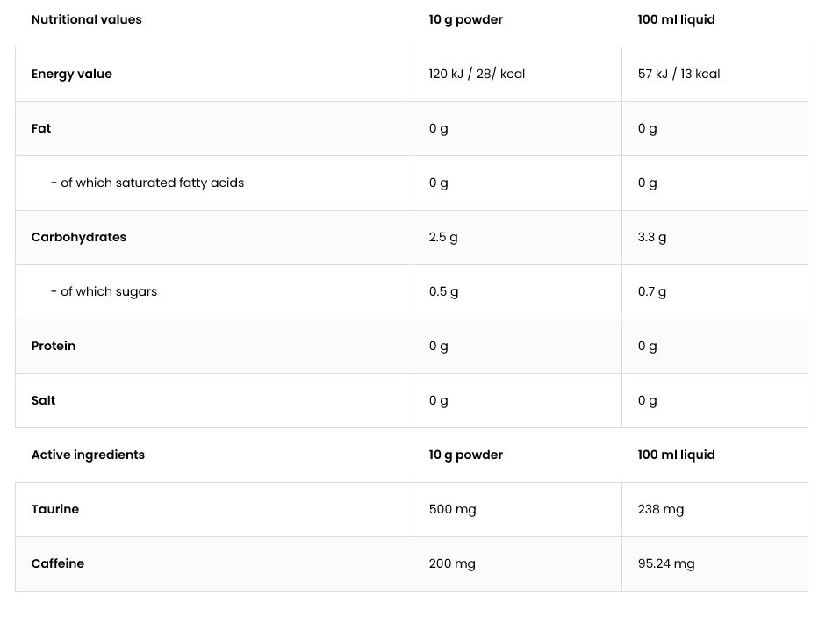This screenshot has height=624, width=840.
Task: Select the Salt row label
Action: (43, 401)
